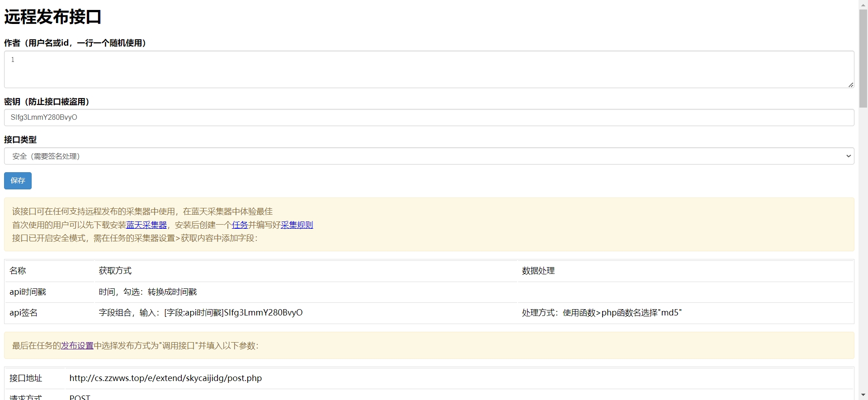868x400 pixels.
Task: Click the scrollbar down arrow
Action: 863,395
